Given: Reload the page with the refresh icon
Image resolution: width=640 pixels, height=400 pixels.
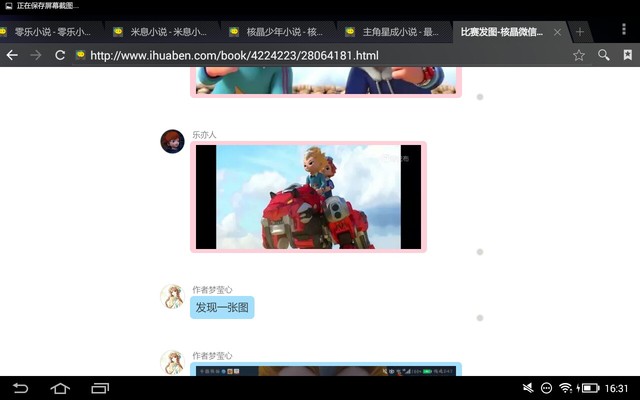Looking at the screenshot, I should (60, 55).
